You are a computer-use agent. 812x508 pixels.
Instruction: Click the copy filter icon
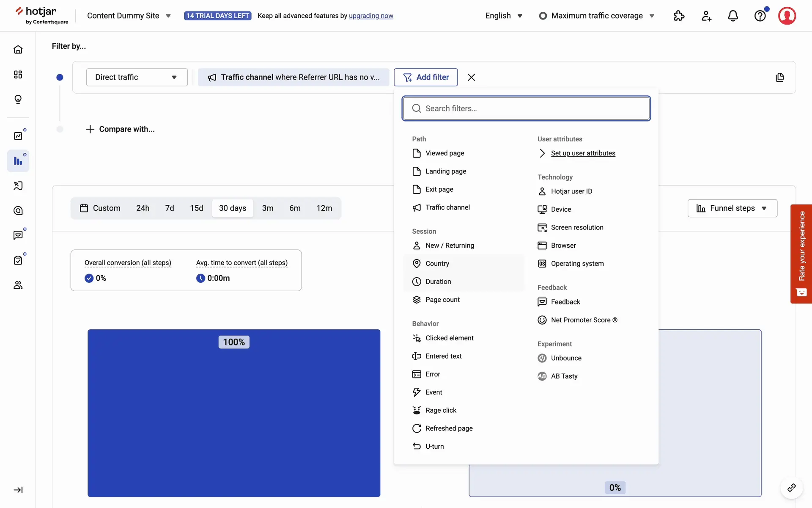[x=780, y=77]
